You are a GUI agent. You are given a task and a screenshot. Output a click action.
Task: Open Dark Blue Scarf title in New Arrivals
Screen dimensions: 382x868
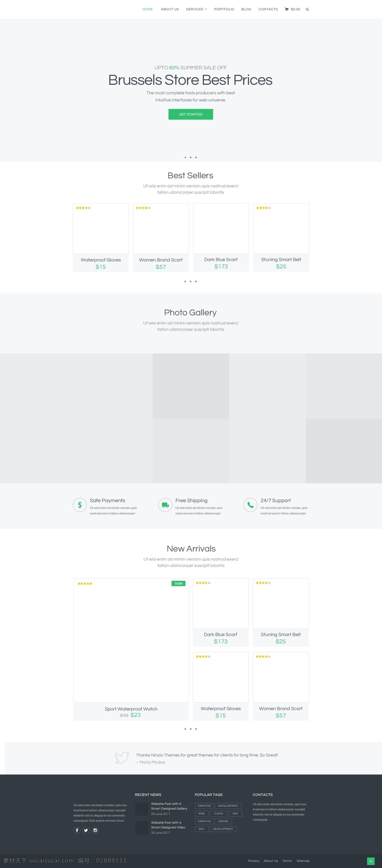point(221,634)
